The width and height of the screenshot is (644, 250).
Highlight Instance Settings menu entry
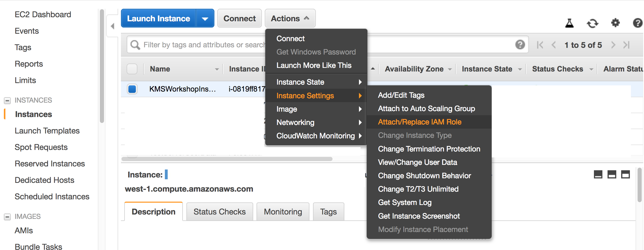(316, 96)
